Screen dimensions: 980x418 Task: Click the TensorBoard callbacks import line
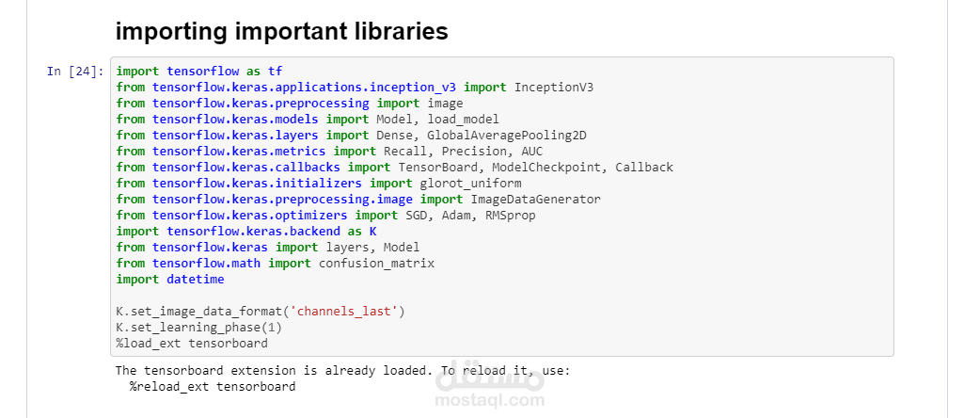click(x=395, y=167)
